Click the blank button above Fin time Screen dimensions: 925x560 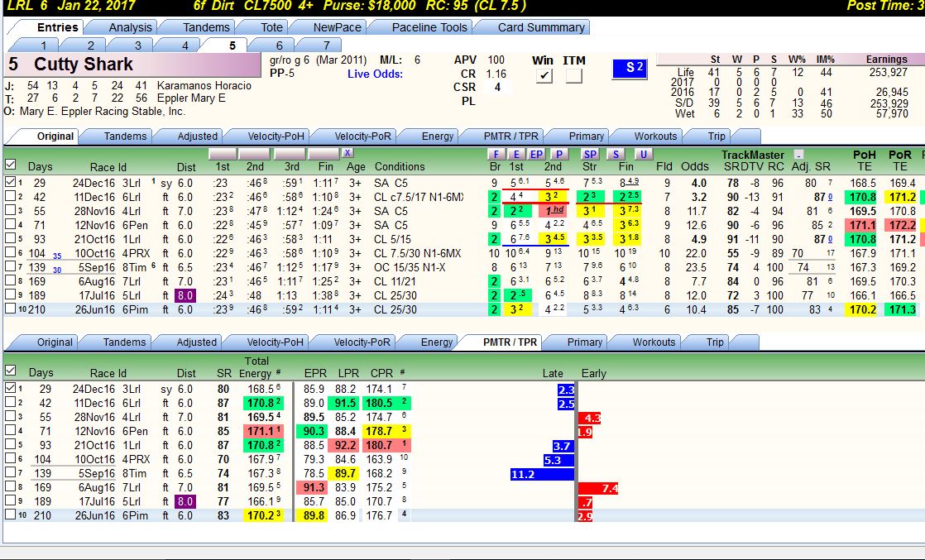(x=324, y=154)
